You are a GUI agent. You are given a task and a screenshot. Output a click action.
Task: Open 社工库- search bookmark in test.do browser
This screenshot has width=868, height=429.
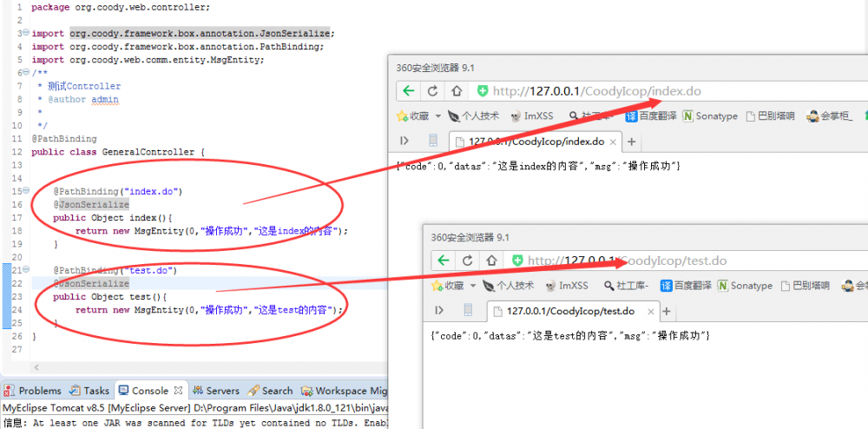(626, 286)
